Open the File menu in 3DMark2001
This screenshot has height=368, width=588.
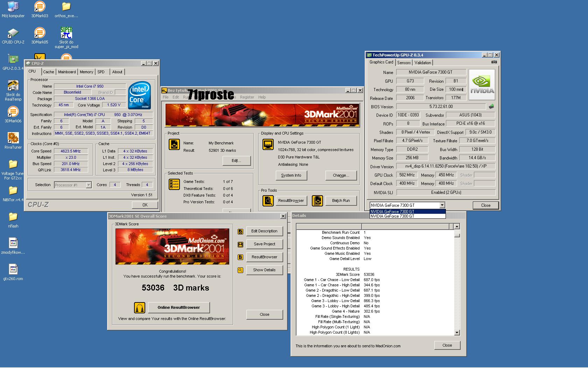166,97
